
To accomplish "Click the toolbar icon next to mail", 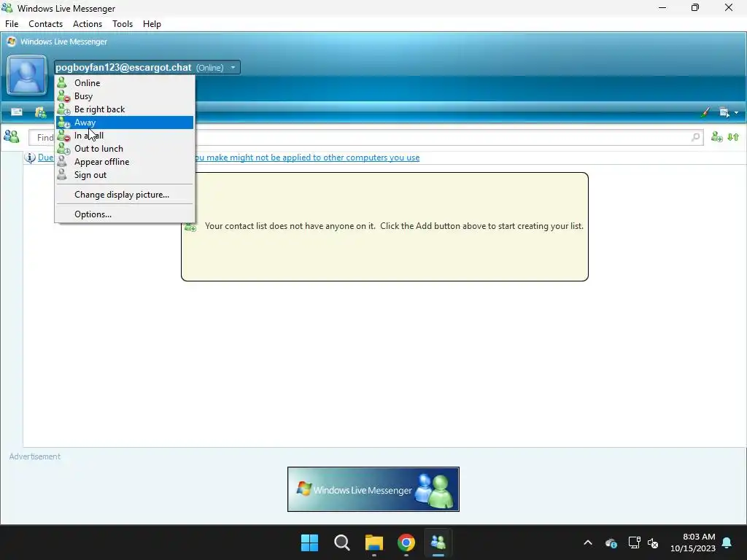I will [x=41, y=112].
